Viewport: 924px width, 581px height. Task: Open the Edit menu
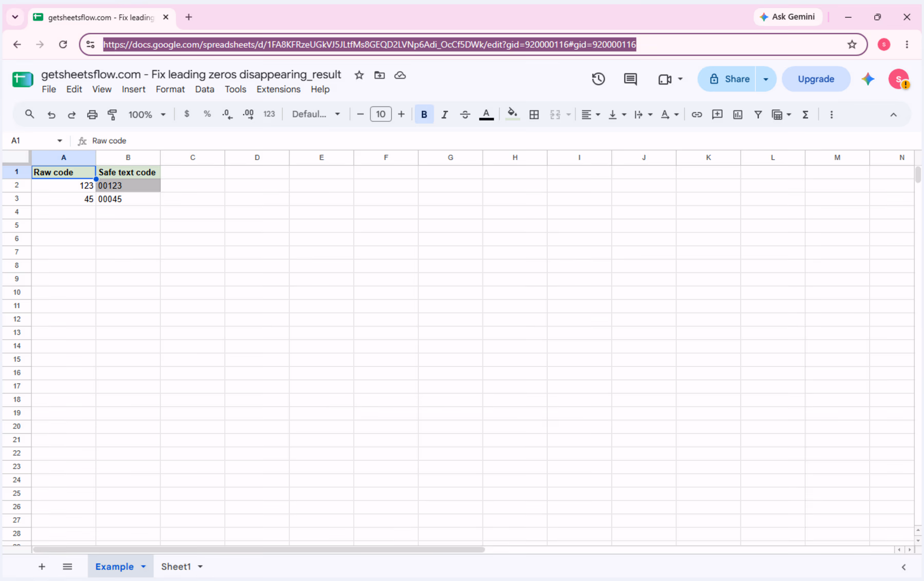74,89
